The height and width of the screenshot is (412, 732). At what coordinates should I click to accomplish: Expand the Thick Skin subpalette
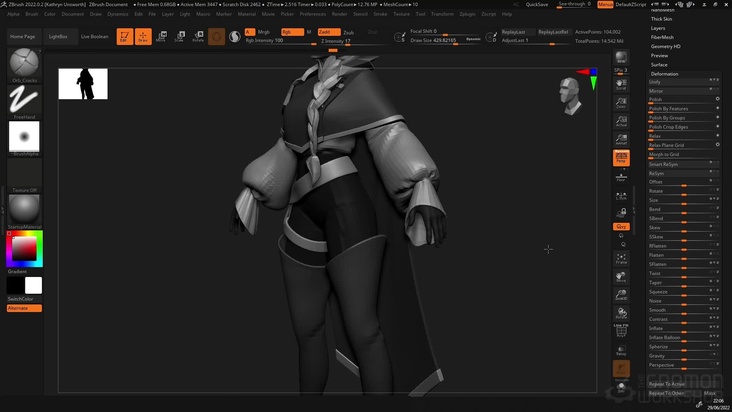click(x=662, y=19)
